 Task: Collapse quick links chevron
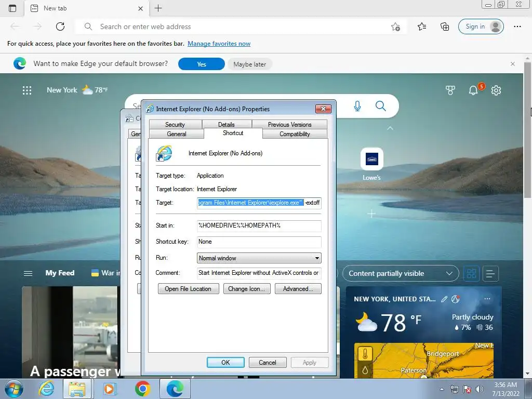click(390, 128)
